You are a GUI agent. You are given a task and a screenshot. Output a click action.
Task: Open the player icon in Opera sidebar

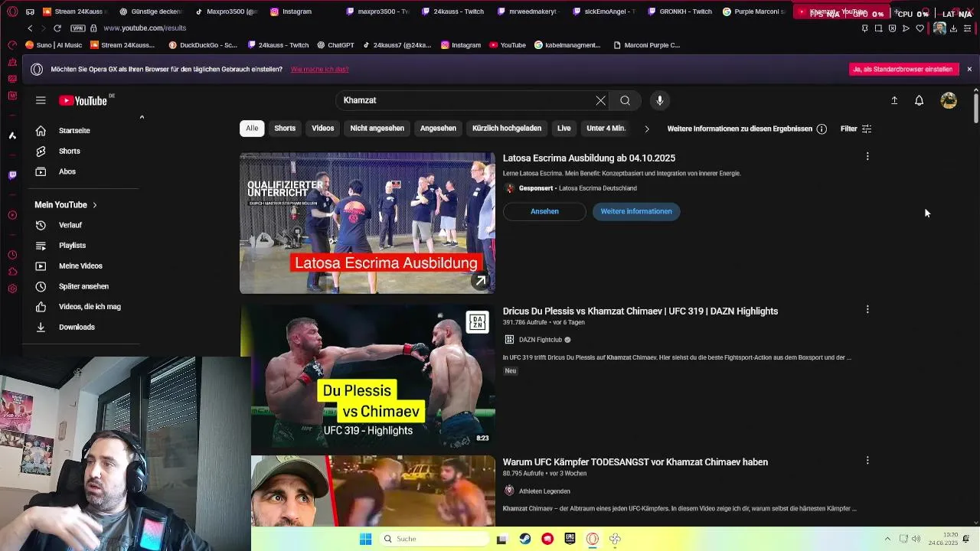tap(12, 215)
